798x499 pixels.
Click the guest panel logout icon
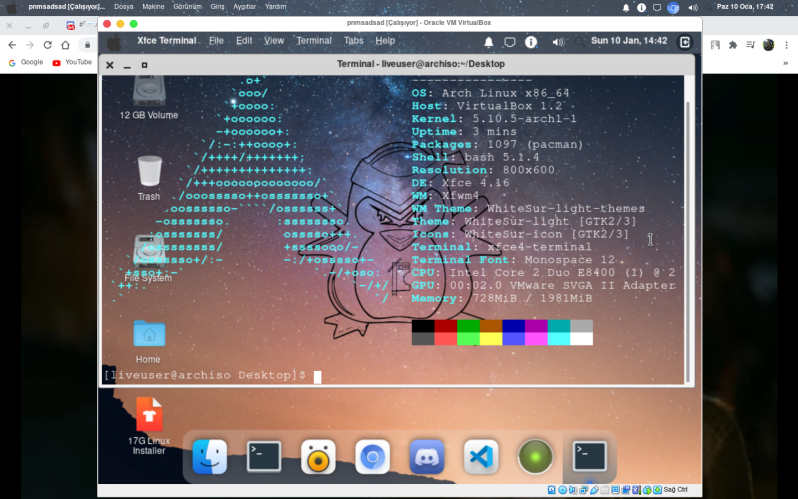click(685, 42)
